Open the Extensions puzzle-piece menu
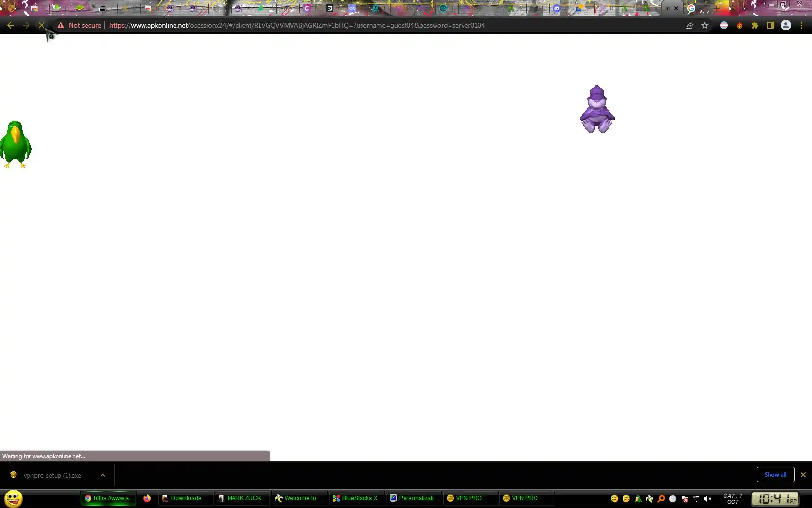This screenshot has height=508, width=812. point(755,25)
